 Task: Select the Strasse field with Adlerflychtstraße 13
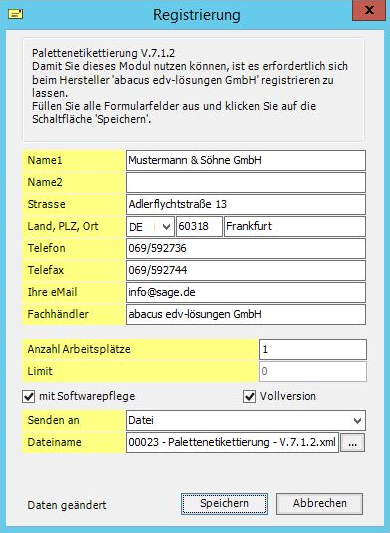click(246, 204)
